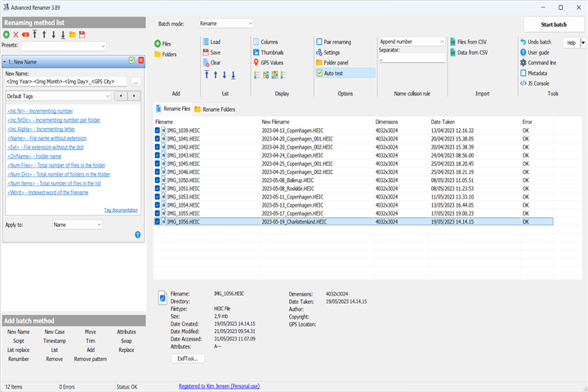Click third display mode icon in Display group
The height and width of the screenshot is (392, 588).
[275, 75]
